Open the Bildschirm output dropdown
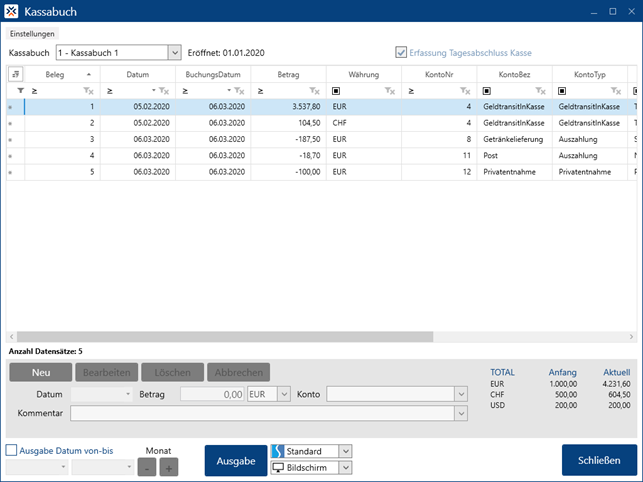This screenshot has height=482, width=643. click(345, 468)
